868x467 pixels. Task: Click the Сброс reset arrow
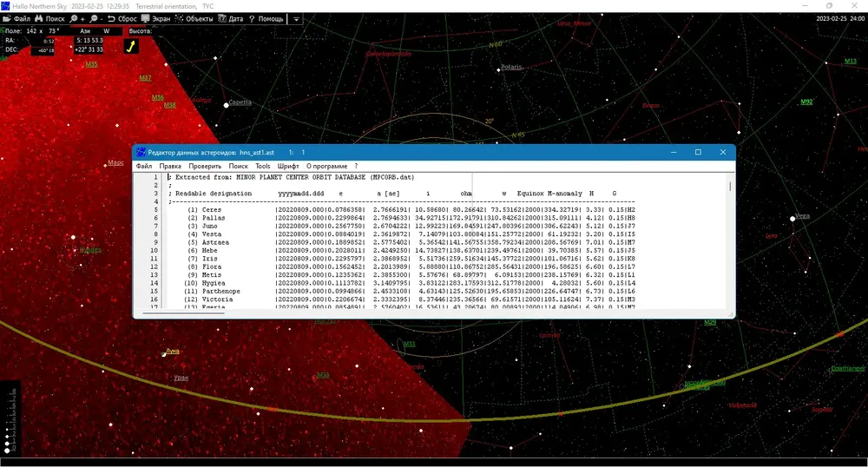click(122, 19)
